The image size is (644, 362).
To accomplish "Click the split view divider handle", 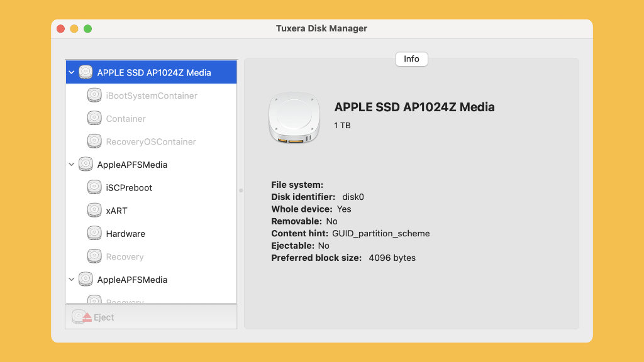I will click(x=241, y=190).
